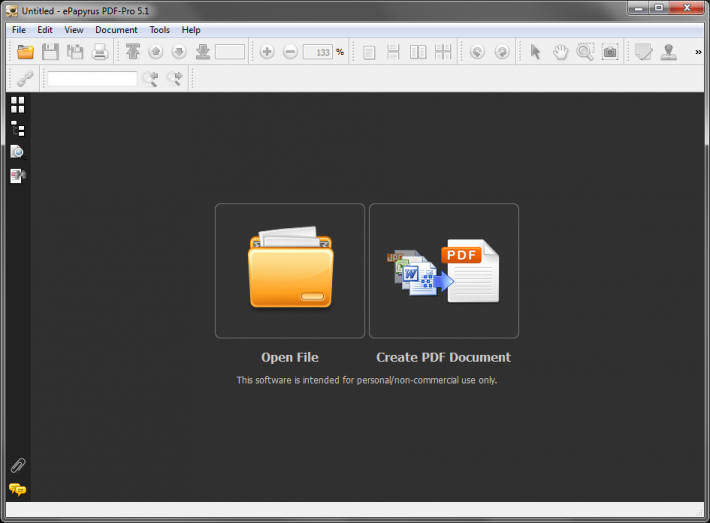Viewport: 710px width, 523px height.
Task: Click the Zoom Out minus icon
Action: pos(290,52)
